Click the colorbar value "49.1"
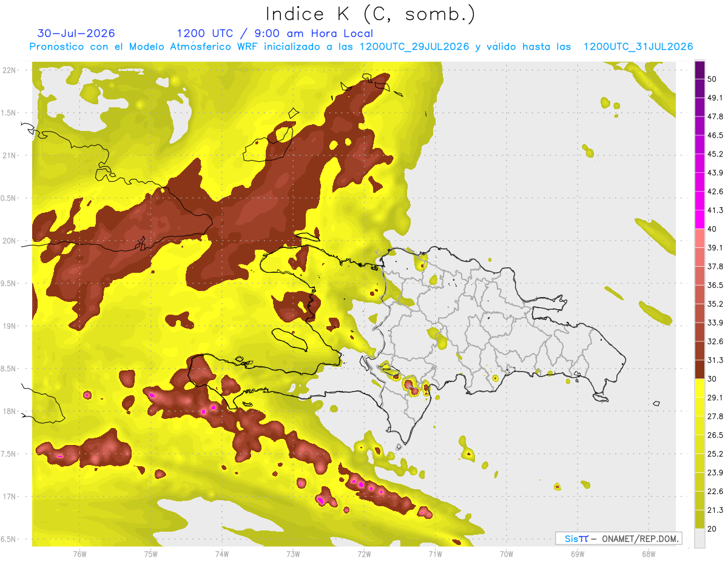The image size is (728, 562). [x=715, y=98]
